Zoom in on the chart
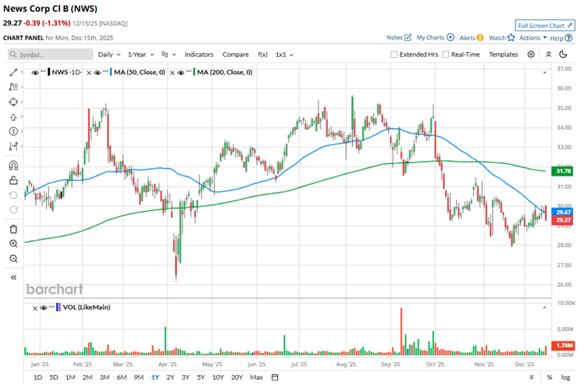This screenshot has height=389, width=588. coord(13,244)
